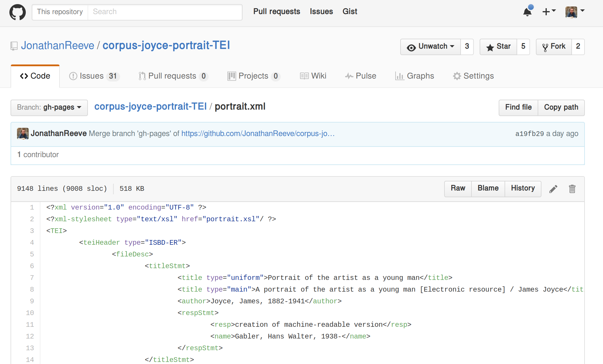
Task: Open the Blame view
Action: point(488,188)
